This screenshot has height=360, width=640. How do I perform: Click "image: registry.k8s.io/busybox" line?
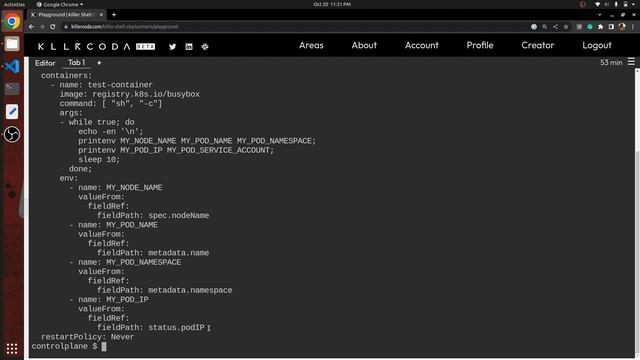(x=130, y=94)
